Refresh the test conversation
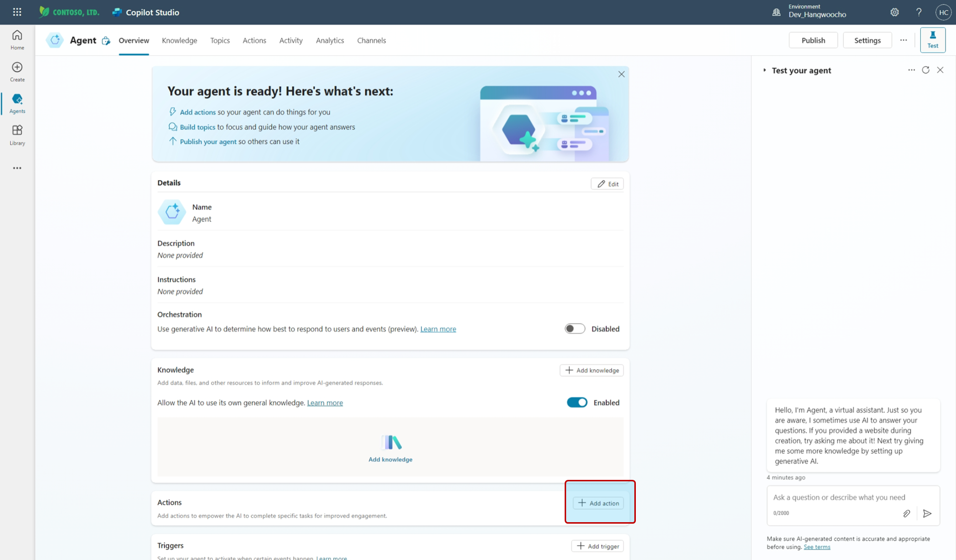This screenshot has height=560, width=956. click(926, 70)
